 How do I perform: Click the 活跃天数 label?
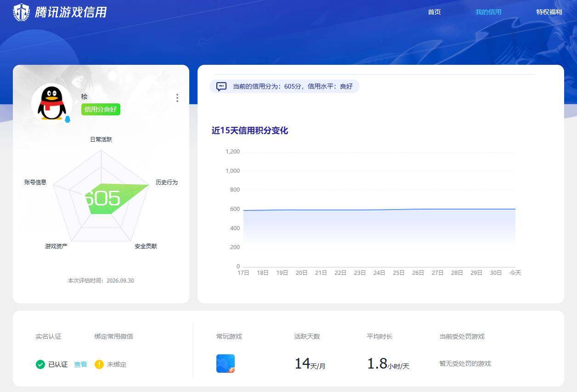(307, 336)
